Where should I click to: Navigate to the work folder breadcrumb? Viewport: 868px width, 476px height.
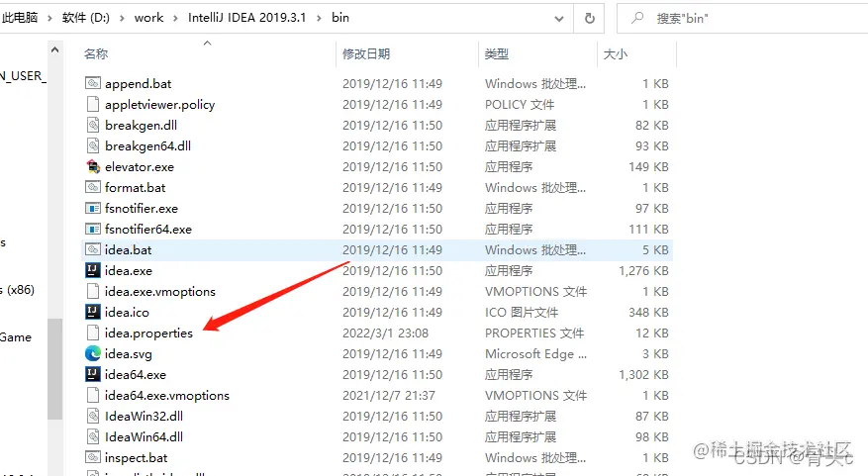click(148, 18)
